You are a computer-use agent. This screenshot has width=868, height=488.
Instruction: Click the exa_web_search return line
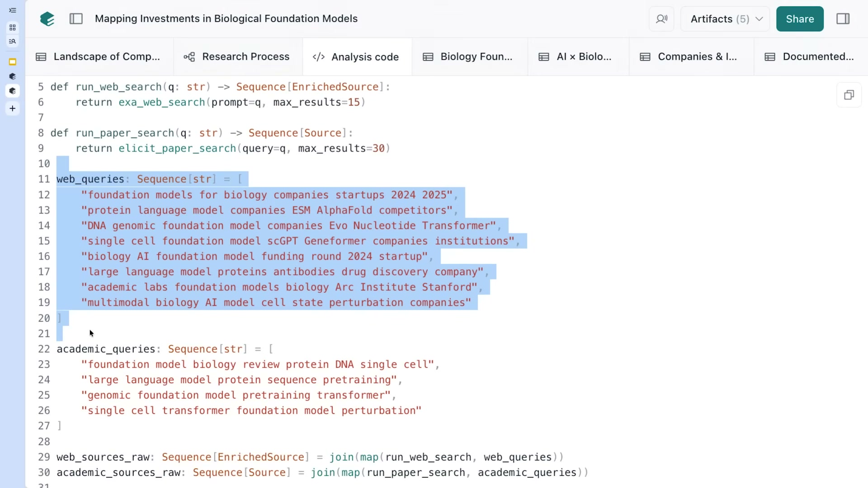coord(220,102)
